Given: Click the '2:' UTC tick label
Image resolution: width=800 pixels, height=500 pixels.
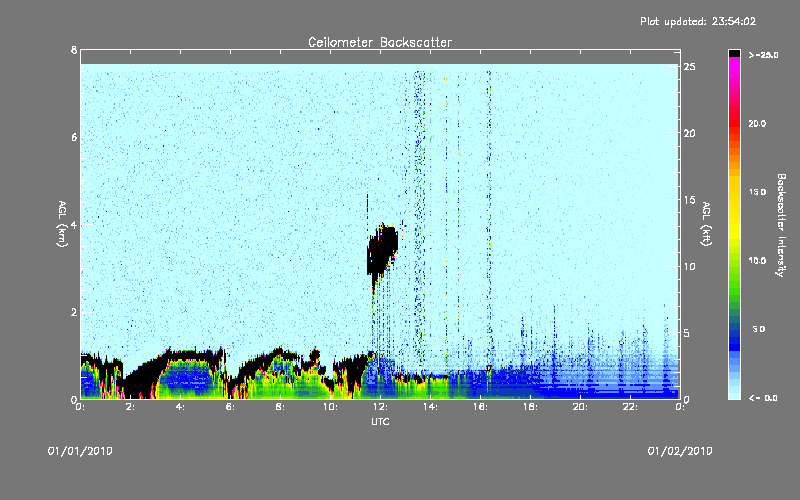Looking at the screenshot, I should point(130,407).
